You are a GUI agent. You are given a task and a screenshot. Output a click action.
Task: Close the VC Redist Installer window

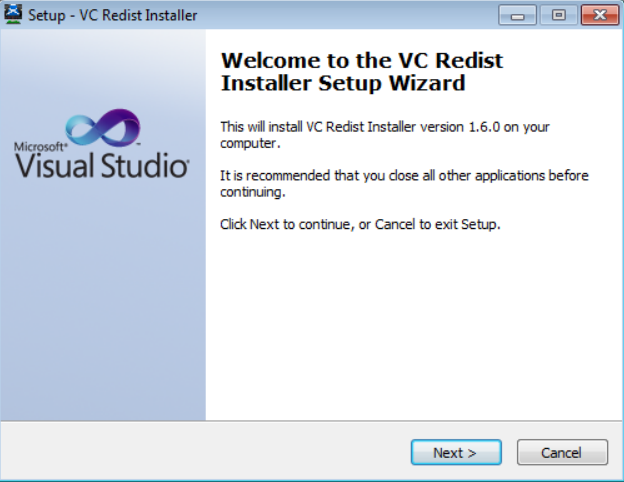click(x=599, y=15)
